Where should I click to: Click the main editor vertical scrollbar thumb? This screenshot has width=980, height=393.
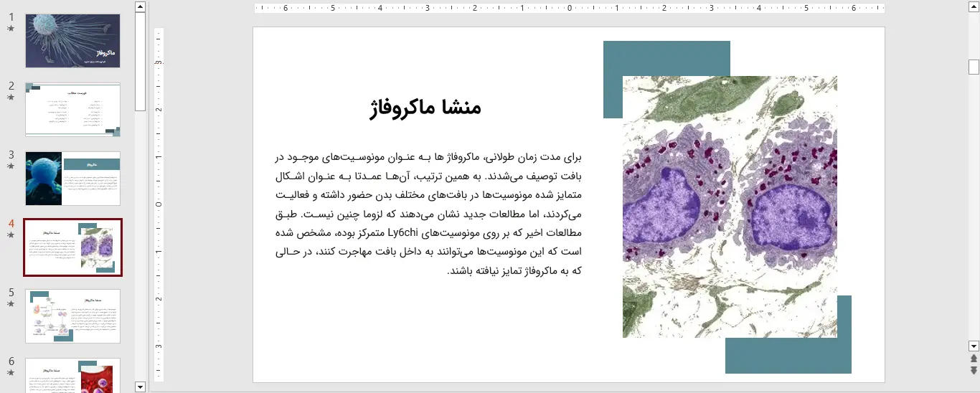[974, 67]
